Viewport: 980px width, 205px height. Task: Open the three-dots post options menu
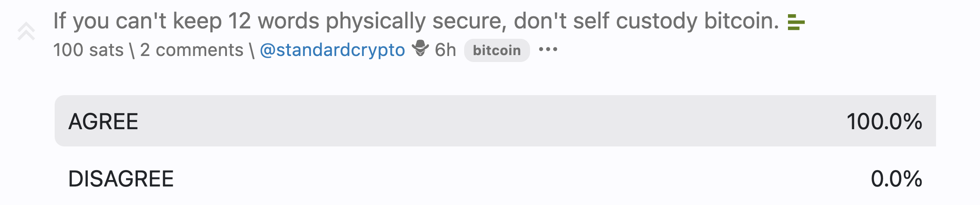548,50
